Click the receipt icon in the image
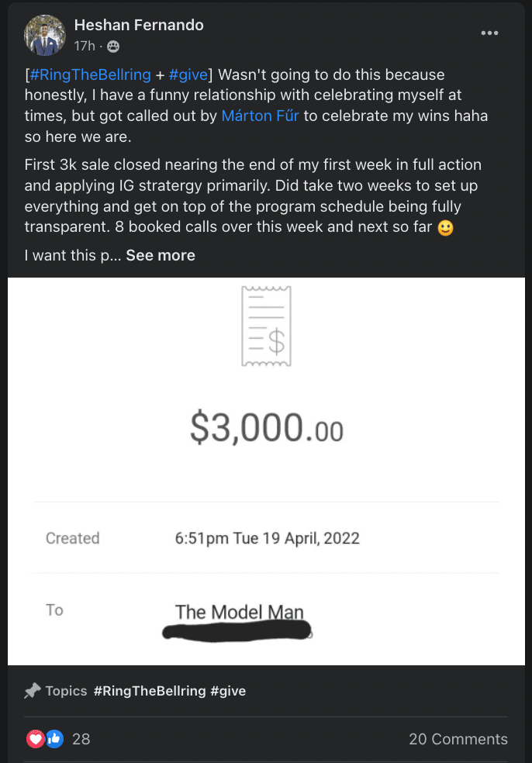Screen dimensions: 532x763 (x=265, y=326)
